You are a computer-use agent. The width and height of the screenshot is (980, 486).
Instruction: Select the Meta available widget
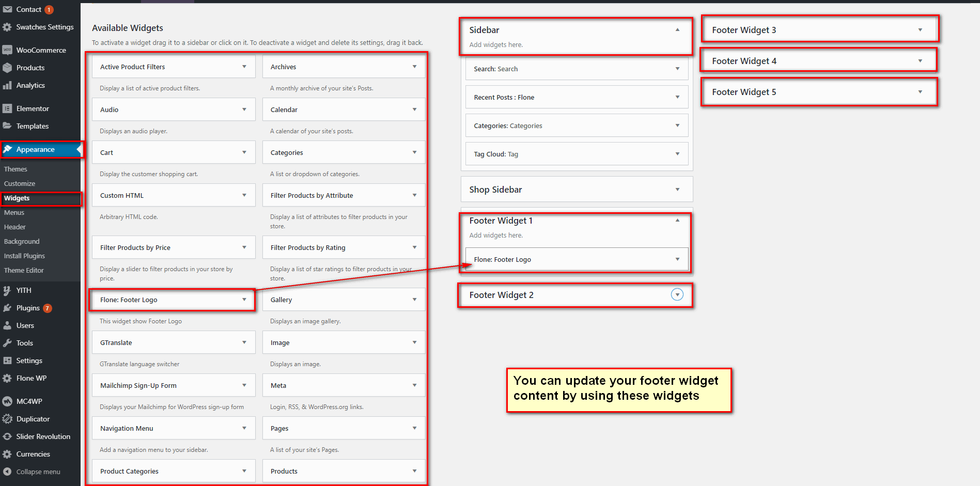click(x=344, y=385)
